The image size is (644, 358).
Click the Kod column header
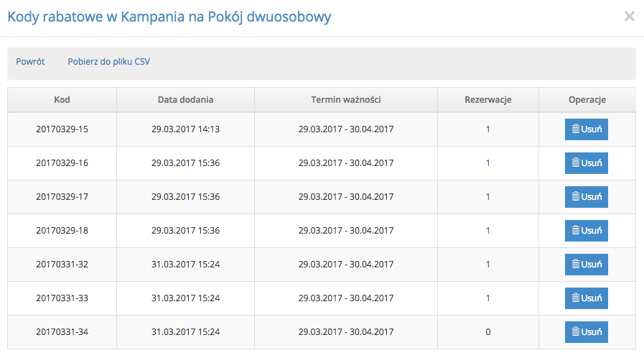[62, 99]
